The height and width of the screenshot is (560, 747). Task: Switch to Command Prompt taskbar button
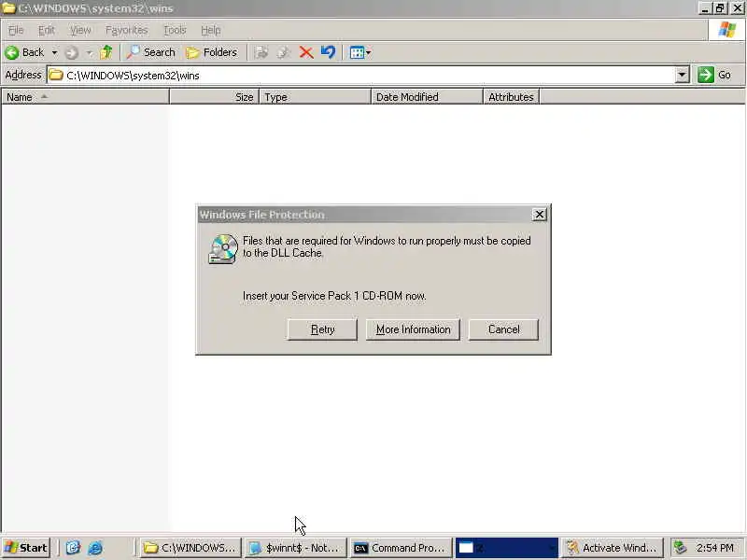click(401, 548)
